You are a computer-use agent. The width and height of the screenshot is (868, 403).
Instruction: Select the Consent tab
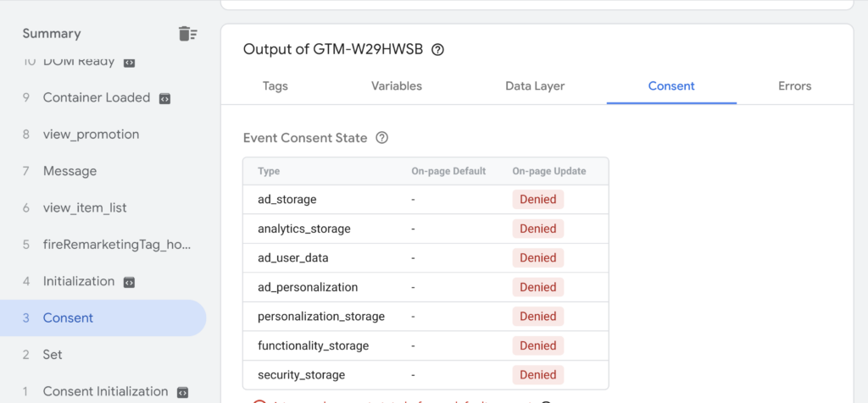(x=671, y=86)
